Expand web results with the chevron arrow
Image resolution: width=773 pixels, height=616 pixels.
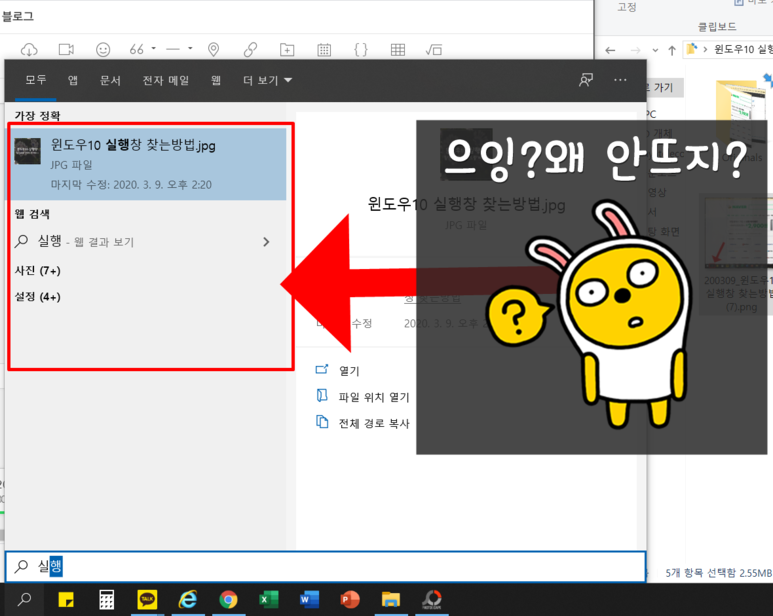pyautogui.click(x=266, y=242)
